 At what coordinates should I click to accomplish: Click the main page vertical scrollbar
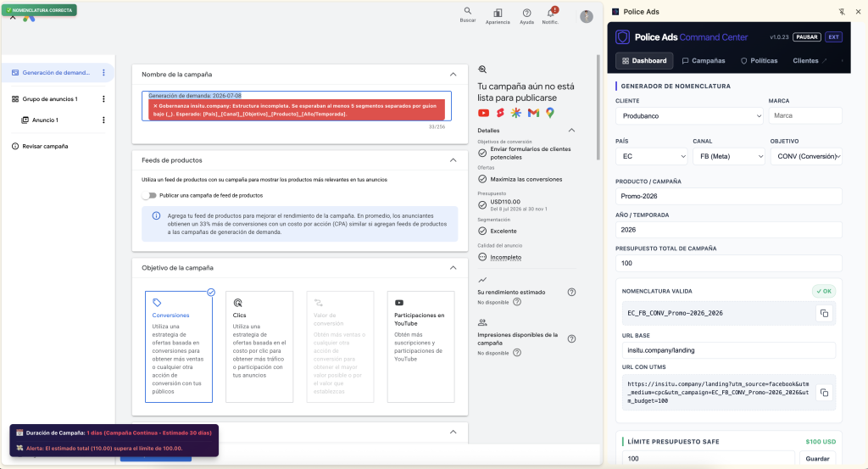[598, 108]
